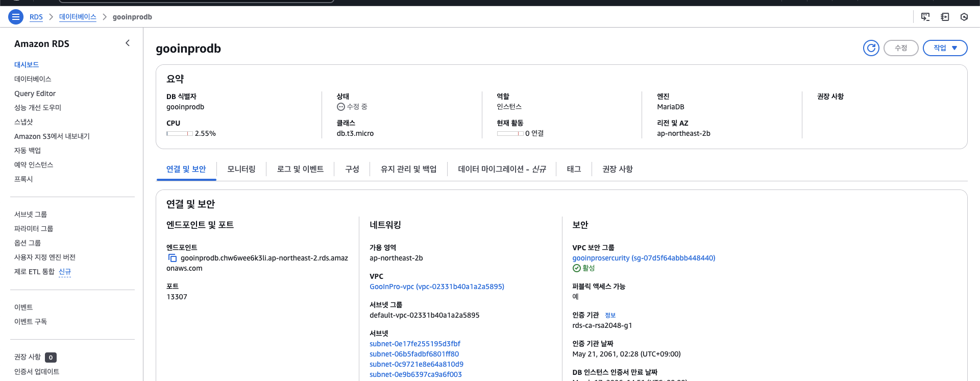Go to 데이터베이스 breadcrumb link
Image resolution: width=980 pixels, height=381 pixels.
click(78, 17)
